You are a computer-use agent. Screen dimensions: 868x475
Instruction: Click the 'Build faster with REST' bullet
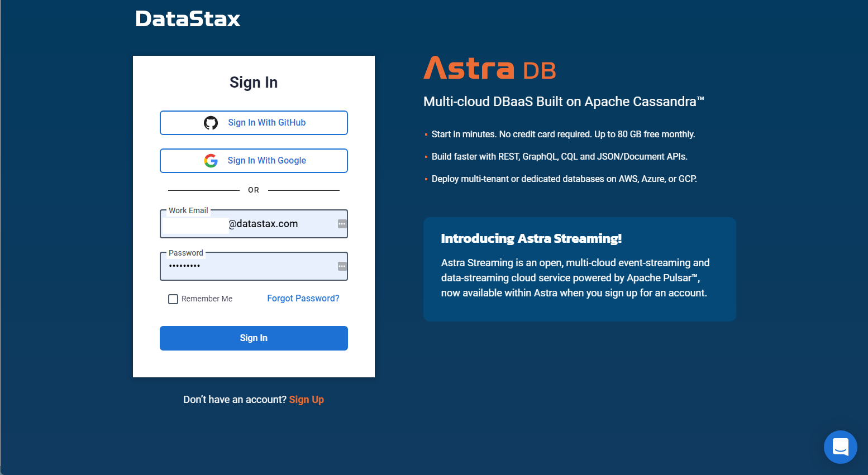coord(559,157)
